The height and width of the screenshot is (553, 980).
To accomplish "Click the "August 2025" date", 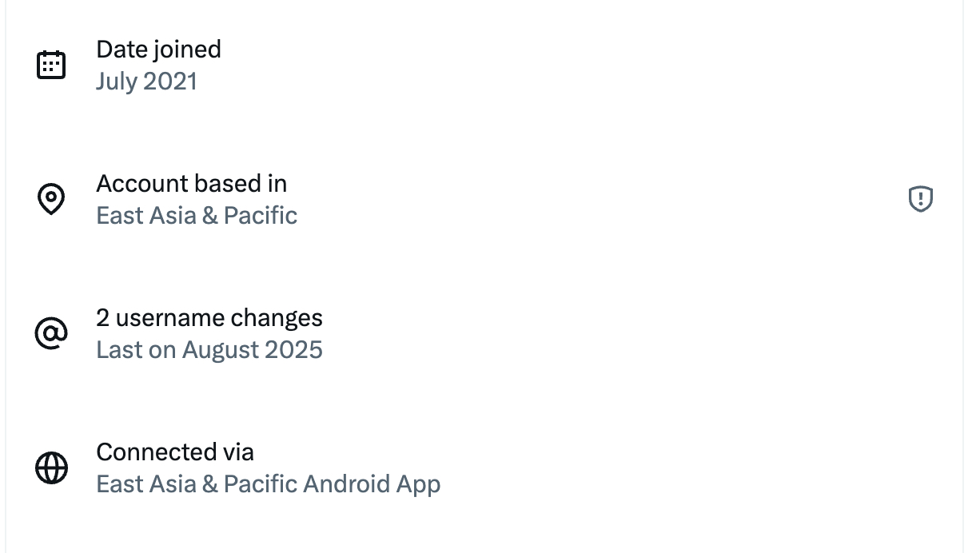I will [x=253, y=350].
